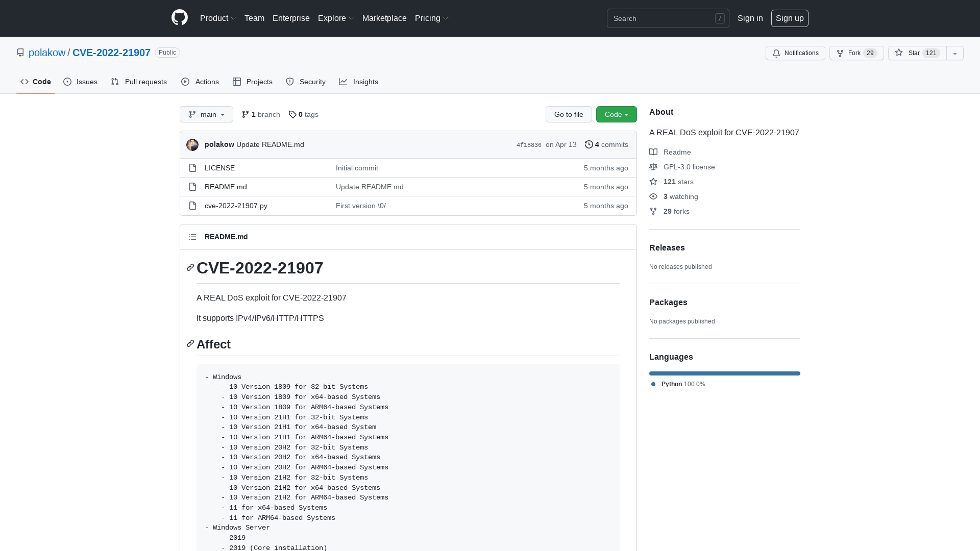Open the 'Initial commit' message link
The width and height of the screenshot is (980, 551).
pyautogui.click(x=357, y=168)
